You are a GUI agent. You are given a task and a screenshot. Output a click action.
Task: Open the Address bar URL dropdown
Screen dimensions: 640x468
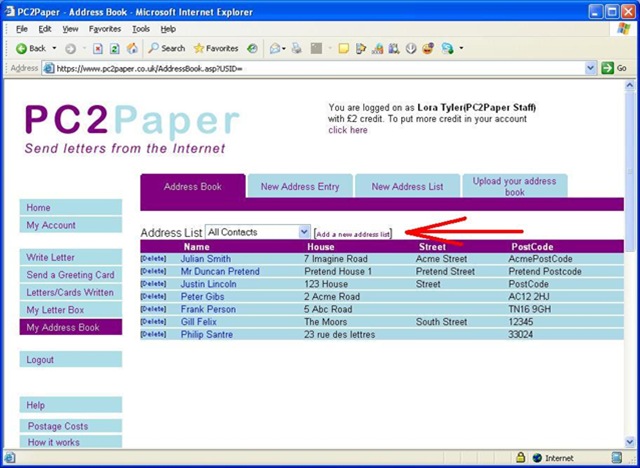coord(590,68)
